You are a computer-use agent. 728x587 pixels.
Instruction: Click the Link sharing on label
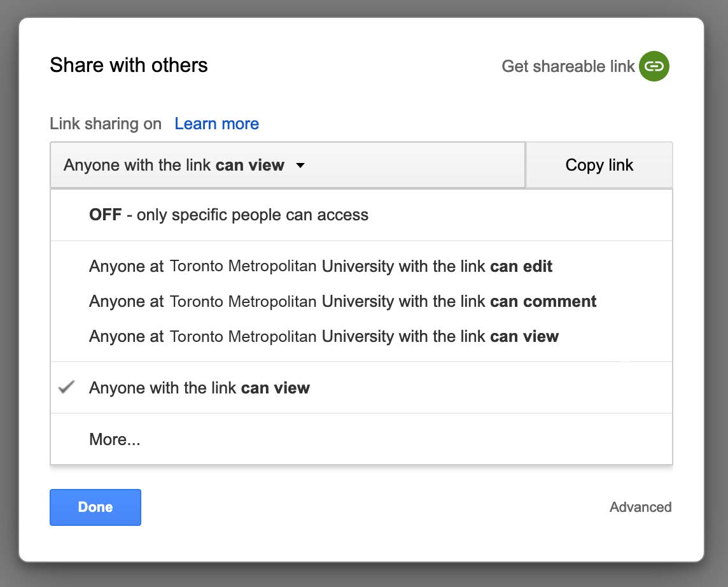106,124
